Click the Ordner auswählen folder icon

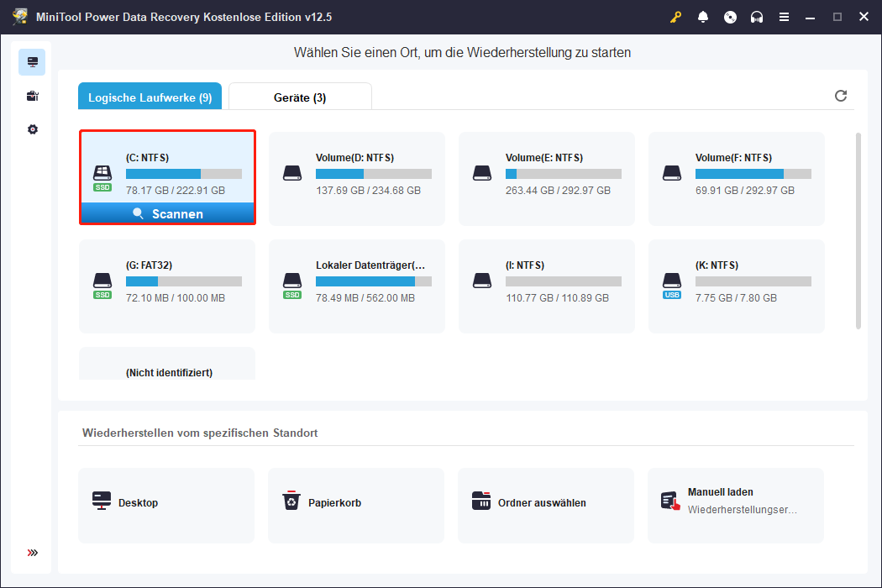pyautogui.click(x=481, y=501)
